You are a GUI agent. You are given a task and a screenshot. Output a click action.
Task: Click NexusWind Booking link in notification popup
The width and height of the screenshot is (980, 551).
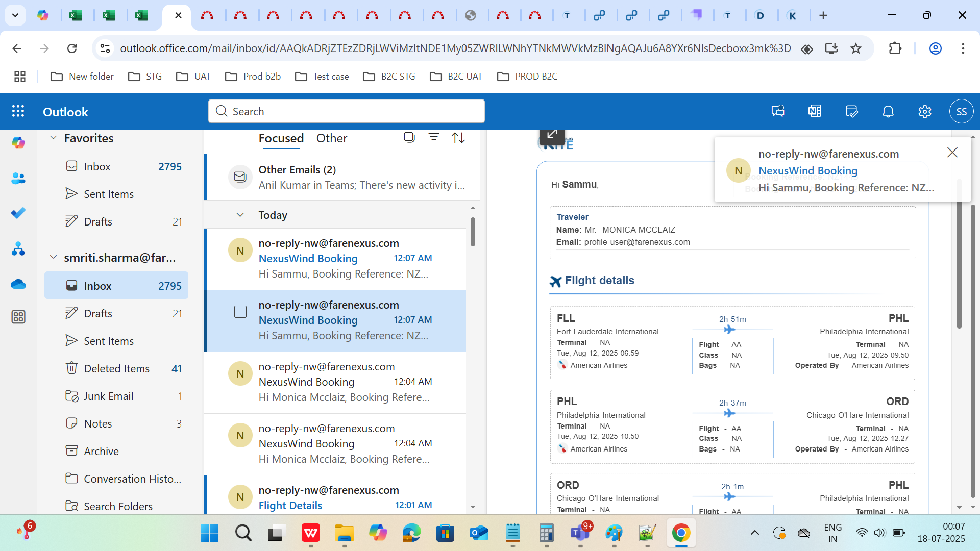pyautogui.click(x=807, y=171)
